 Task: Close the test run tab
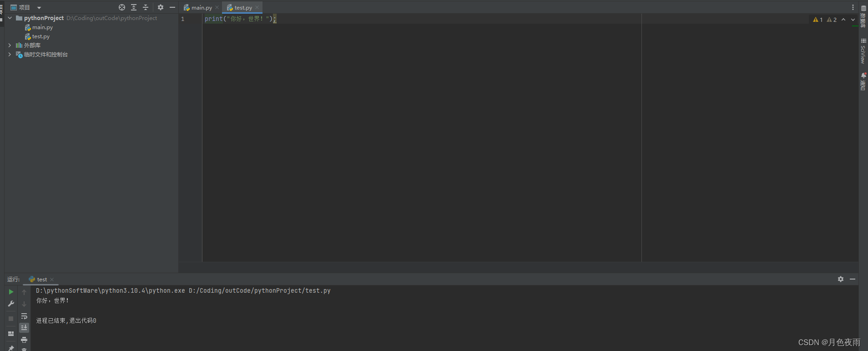52,280
